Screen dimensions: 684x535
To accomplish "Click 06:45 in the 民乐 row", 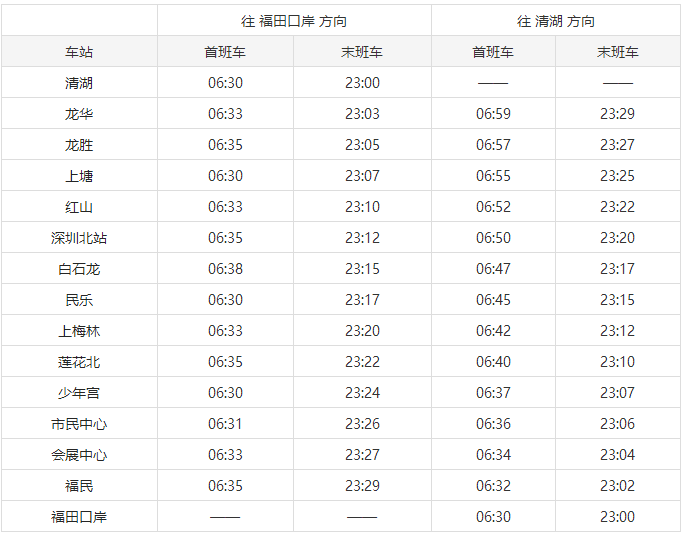I will [493, 300].
